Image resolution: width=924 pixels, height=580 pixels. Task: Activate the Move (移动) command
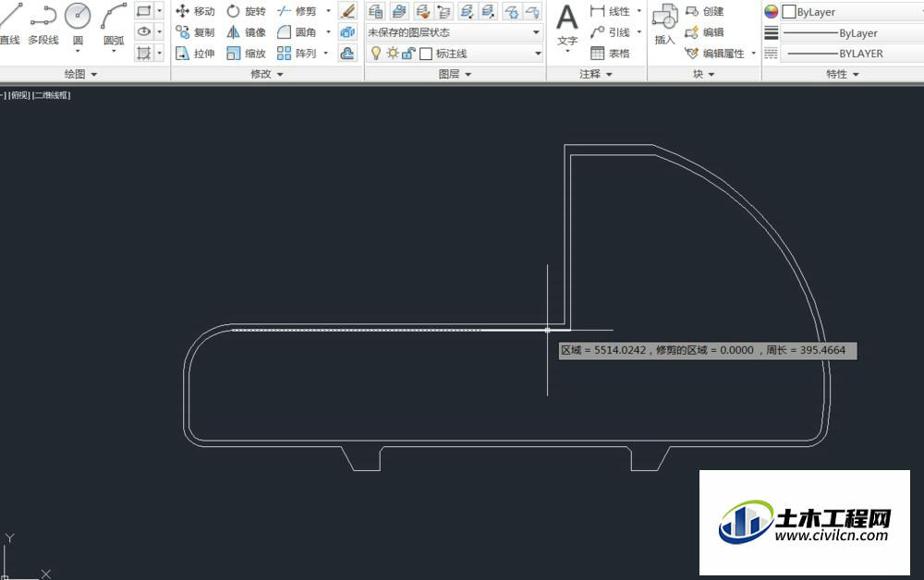(x=195, y=11)
